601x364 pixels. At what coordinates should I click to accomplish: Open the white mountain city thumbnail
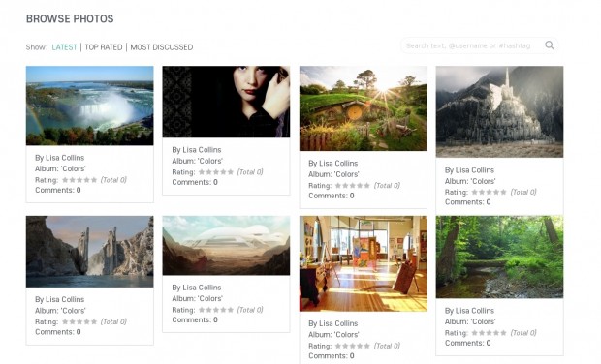pos(499,111)
